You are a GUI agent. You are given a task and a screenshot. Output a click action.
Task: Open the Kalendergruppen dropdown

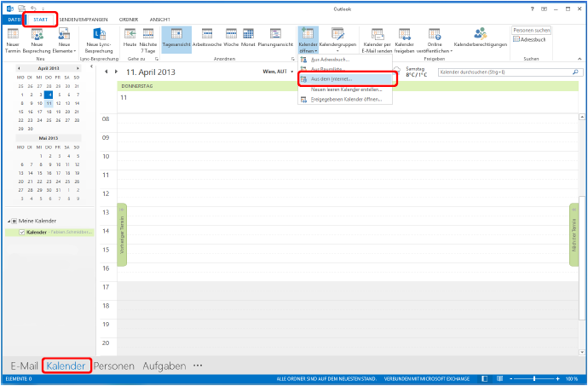[x=337, y=41]
